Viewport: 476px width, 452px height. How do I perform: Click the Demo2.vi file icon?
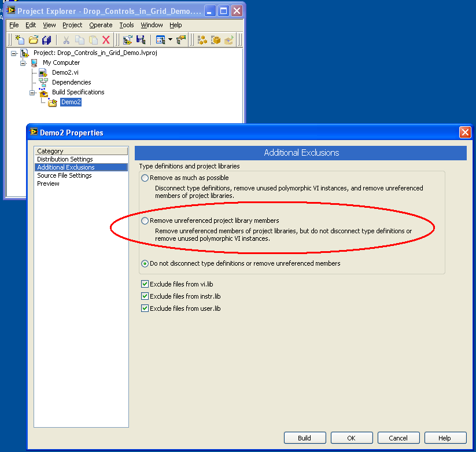[43, 73]
